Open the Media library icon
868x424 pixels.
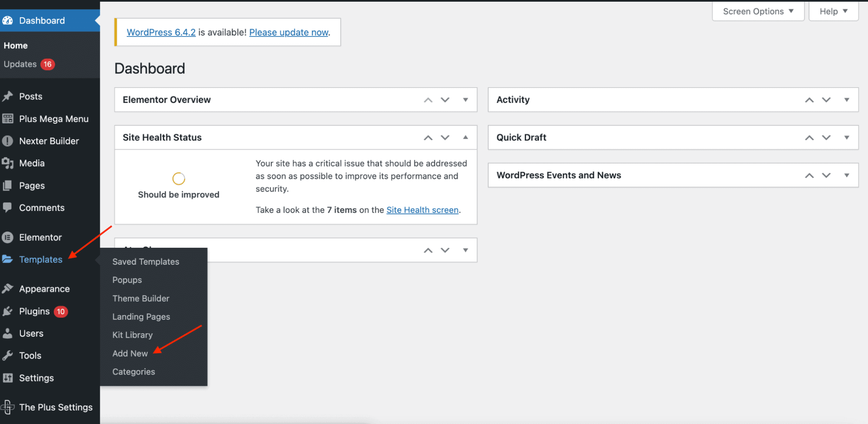tap(9, 163)
